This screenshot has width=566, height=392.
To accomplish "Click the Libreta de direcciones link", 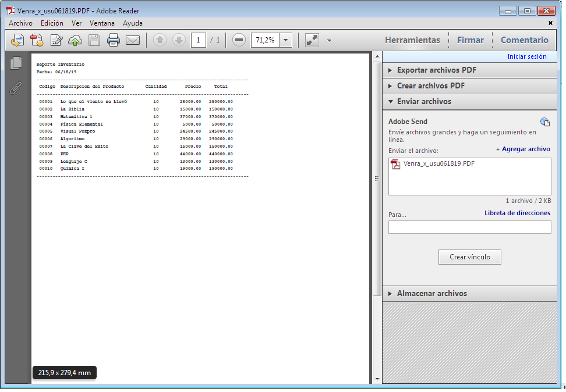I will click(517, 213).
